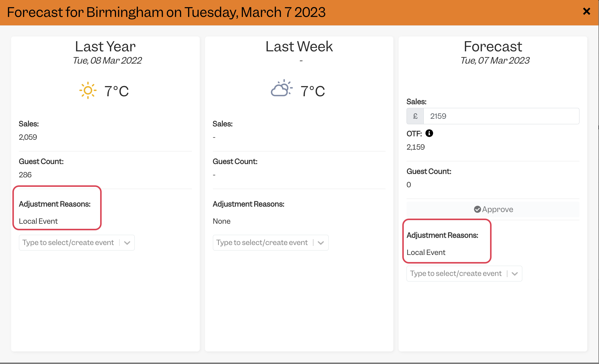Click the partly cloudy icon under Last Week
Screen dimensions: 599x364
pos(281,88)
